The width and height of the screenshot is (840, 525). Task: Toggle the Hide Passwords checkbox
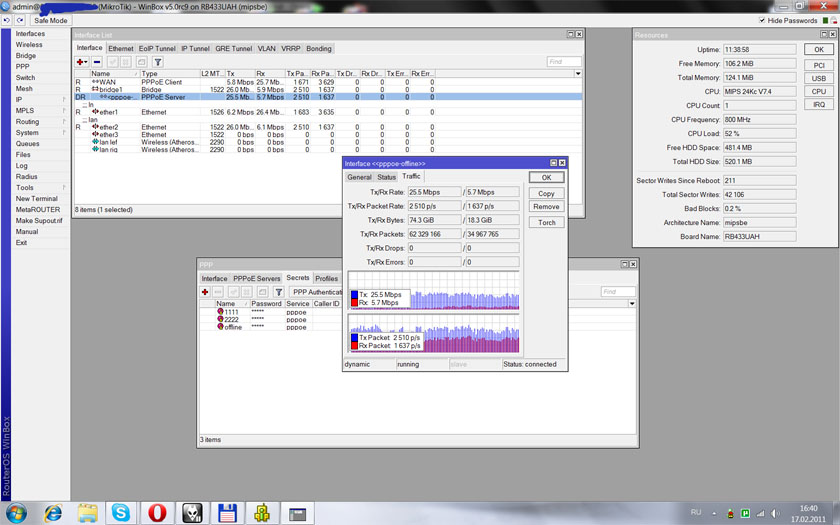click(x=763, y=20)
